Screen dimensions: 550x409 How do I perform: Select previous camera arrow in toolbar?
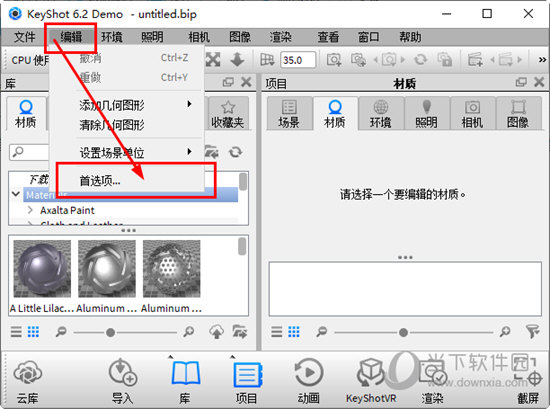pyautogui.click(x=376, y=60)
